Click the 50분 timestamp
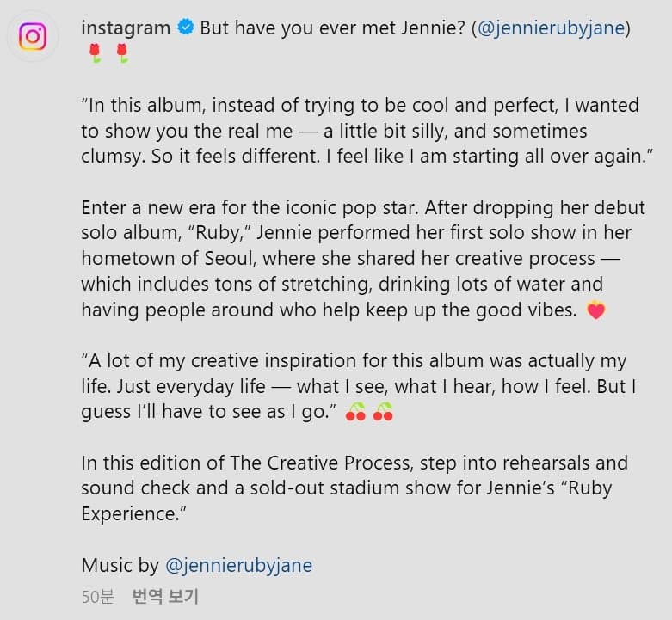 (98, 597)
